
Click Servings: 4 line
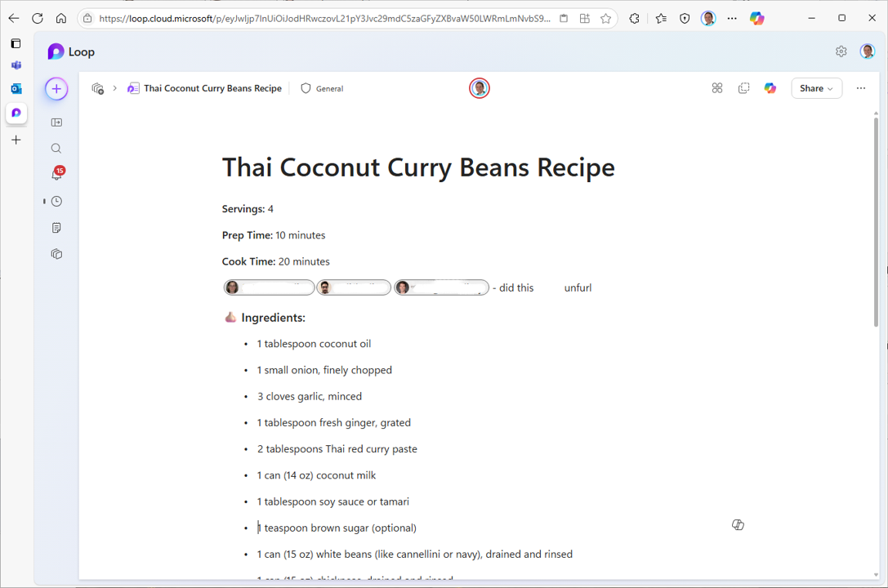[x=248, y=209]
